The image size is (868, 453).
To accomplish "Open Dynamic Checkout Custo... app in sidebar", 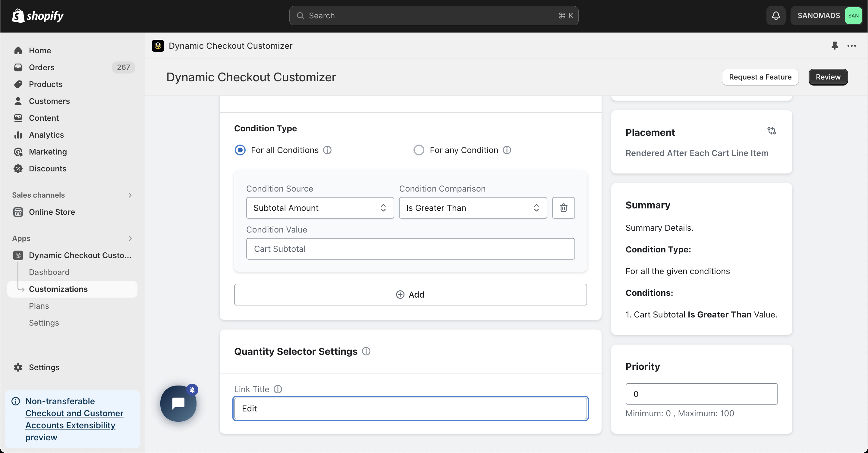I will [x=72, y=255].
